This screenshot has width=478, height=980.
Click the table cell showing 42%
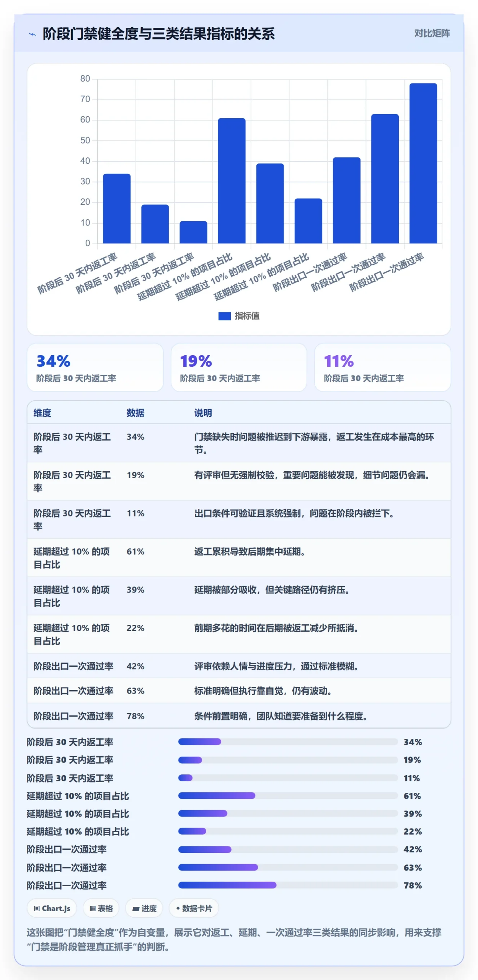coord(135,666)
